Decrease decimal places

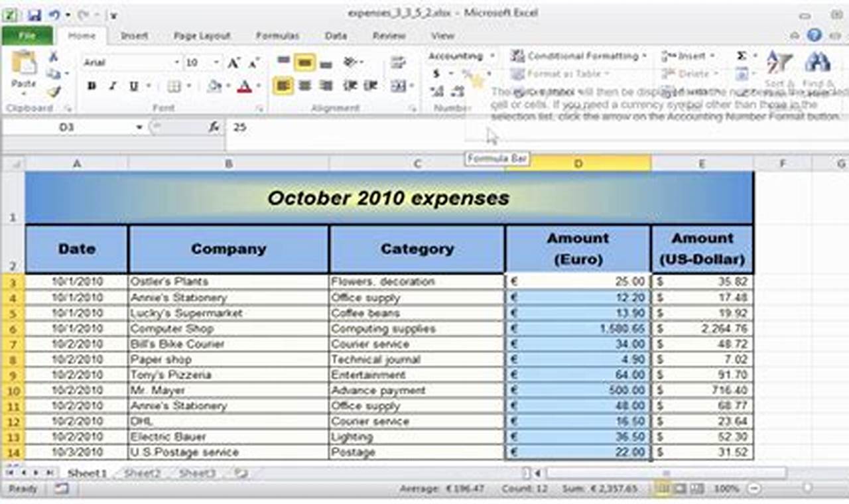click(458, 92)
